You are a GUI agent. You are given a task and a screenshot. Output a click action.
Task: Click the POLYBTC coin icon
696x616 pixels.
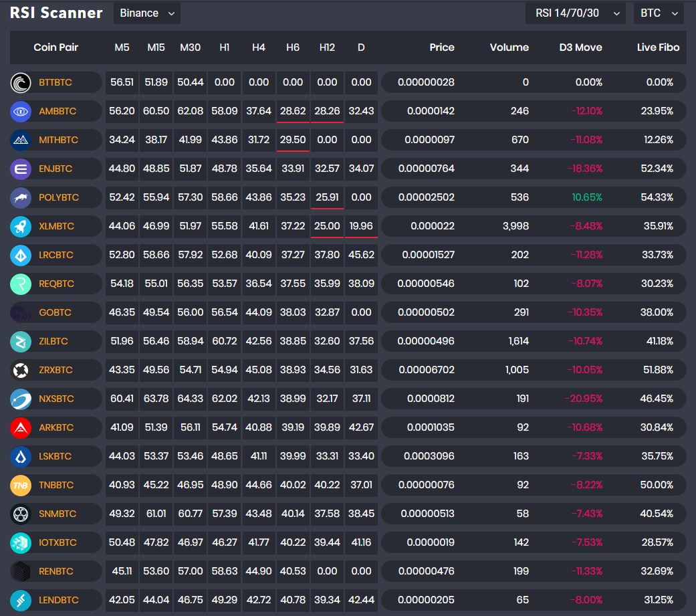point(21,197)
